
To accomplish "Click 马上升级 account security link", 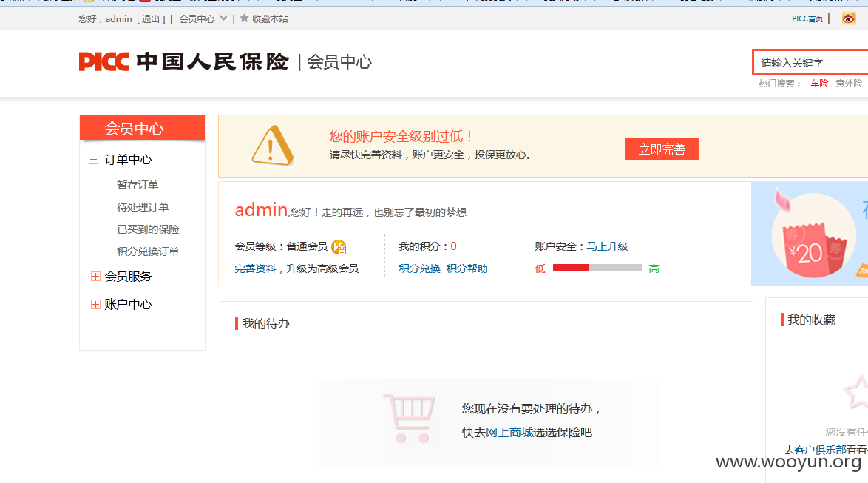I will (x=607, y=246).
